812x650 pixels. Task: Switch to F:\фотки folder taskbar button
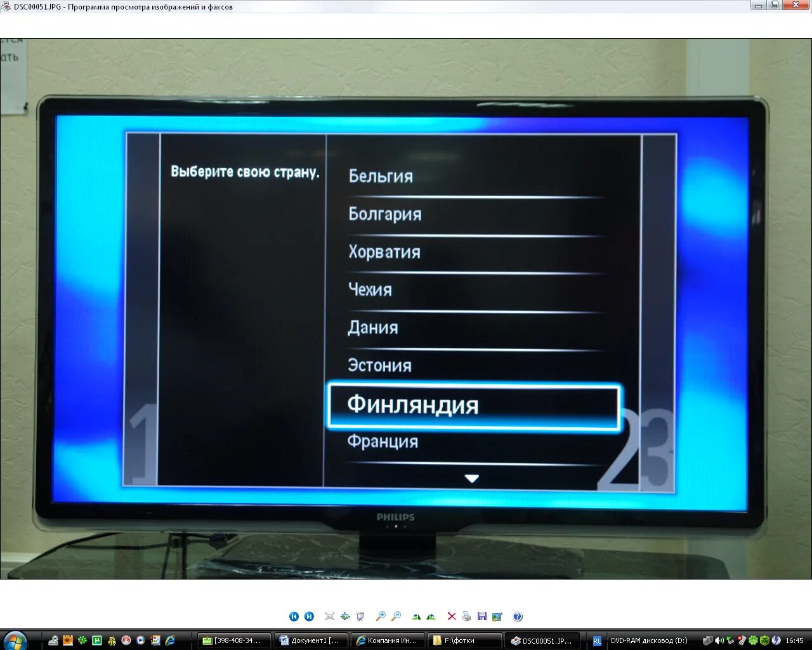click(465, 640)
